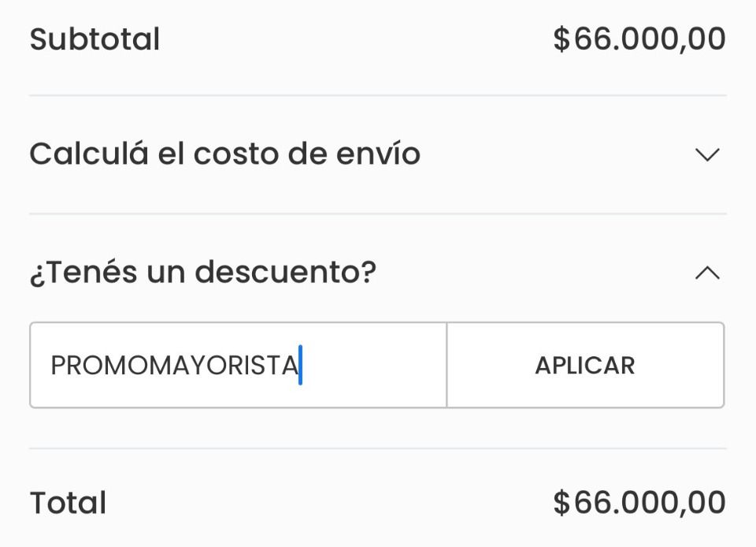756x547 pixels.
Task: Select the Subtotal amount $66.000,00
Action: (639, 39)
